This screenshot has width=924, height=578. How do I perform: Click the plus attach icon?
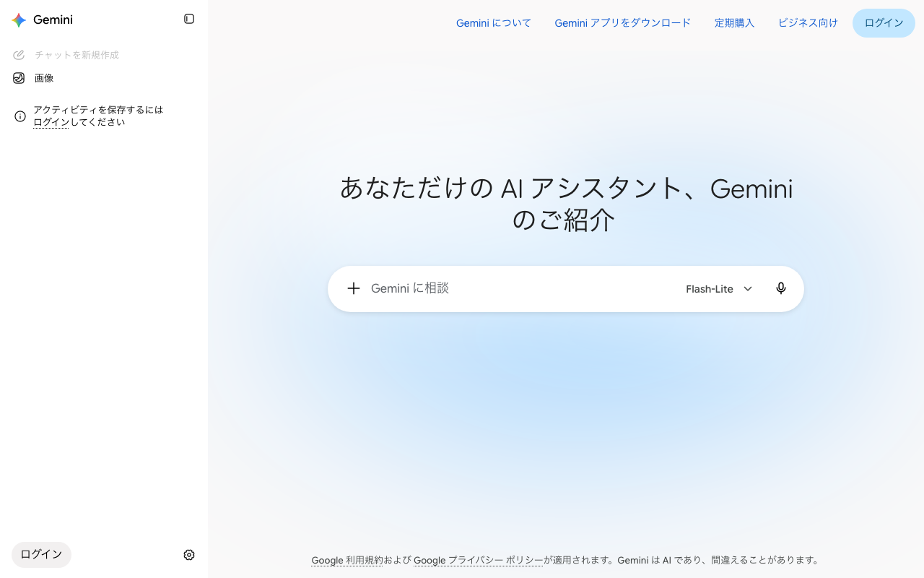pos(354,289)
